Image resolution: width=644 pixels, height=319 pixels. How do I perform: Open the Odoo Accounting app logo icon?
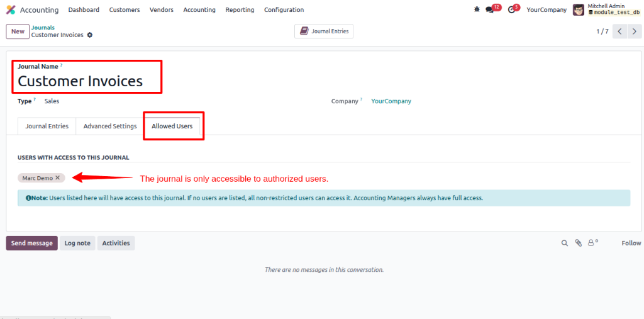(11, 9)
